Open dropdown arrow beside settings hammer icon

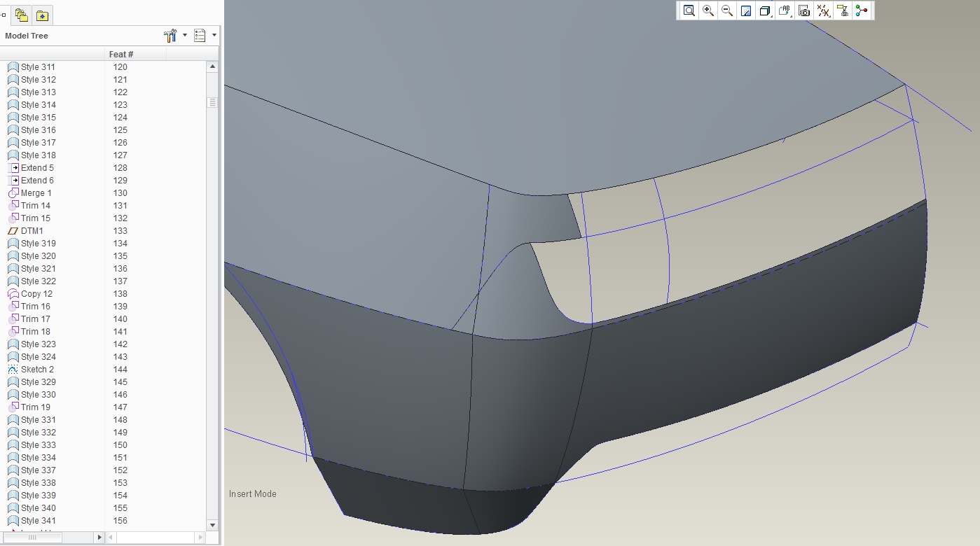185,35
